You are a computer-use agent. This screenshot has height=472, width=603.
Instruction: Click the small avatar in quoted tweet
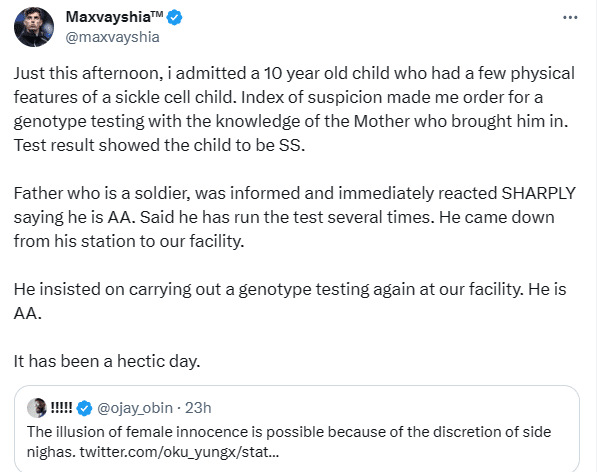tap(34, 407)
